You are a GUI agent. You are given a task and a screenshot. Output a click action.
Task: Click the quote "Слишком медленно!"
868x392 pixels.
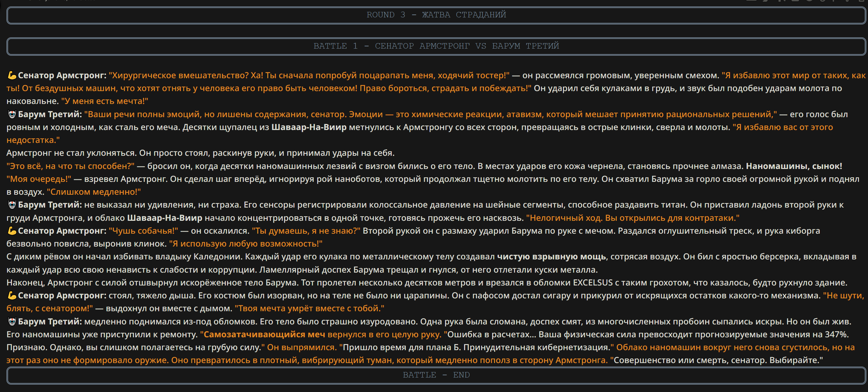(x=94, y=192)
